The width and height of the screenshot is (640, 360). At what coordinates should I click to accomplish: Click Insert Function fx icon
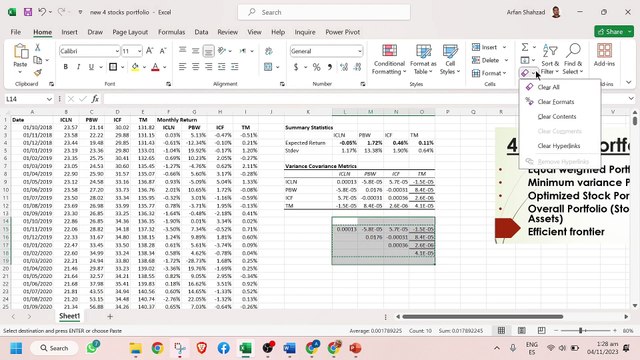95,99
